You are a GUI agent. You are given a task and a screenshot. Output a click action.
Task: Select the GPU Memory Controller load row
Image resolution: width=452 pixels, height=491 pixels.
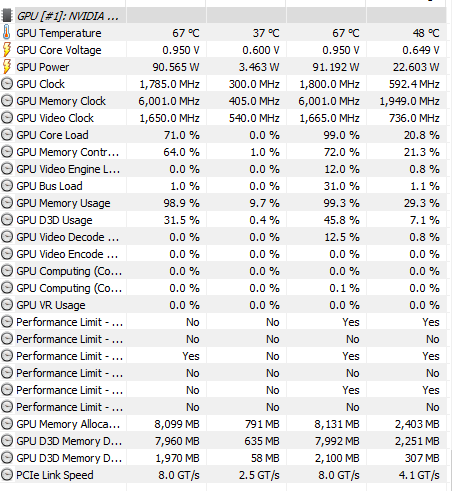pos(223,152)
